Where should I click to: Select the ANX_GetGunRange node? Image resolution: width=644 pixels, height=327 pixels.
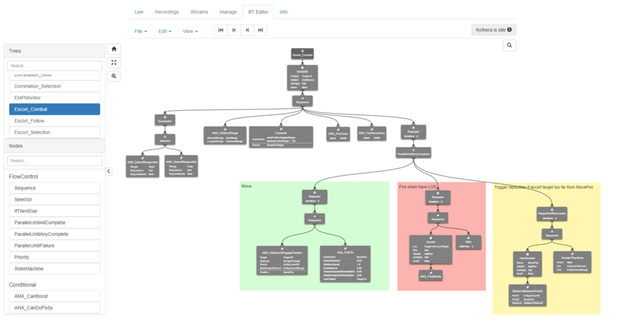225,135
